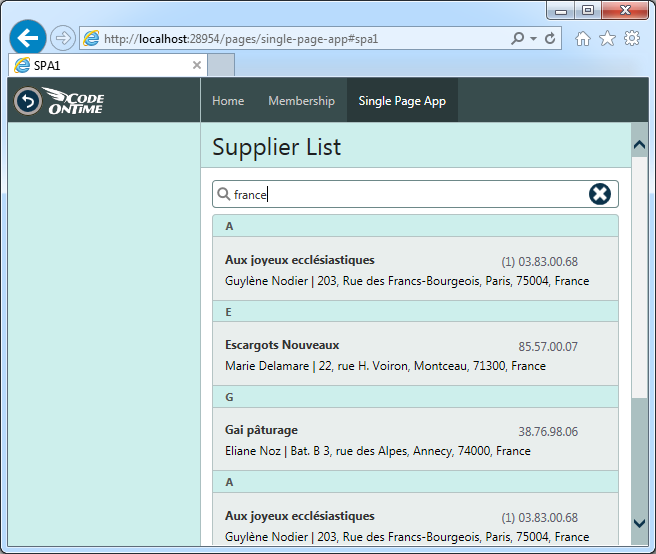The image size is (656, 554).
Task: Click the URL text in the address bar
Action: pos(241,39)
